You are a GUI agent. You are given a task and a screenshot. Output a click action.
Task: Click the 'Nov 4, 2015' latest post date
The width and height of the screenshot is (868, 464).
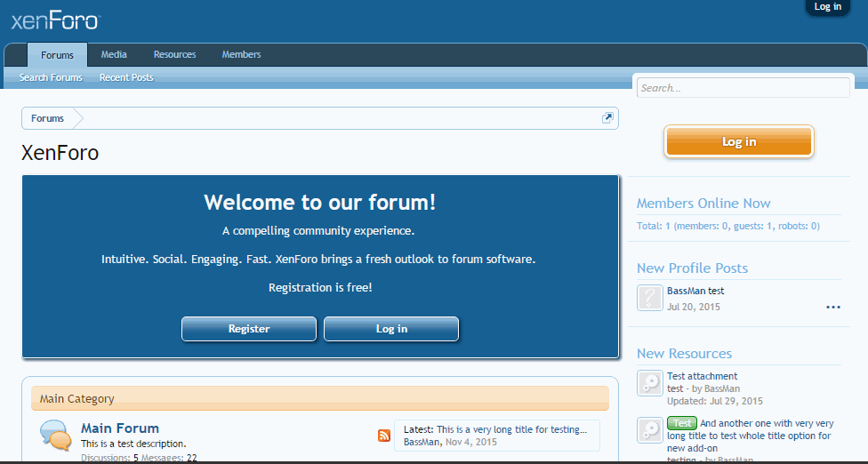coord(471,442)
